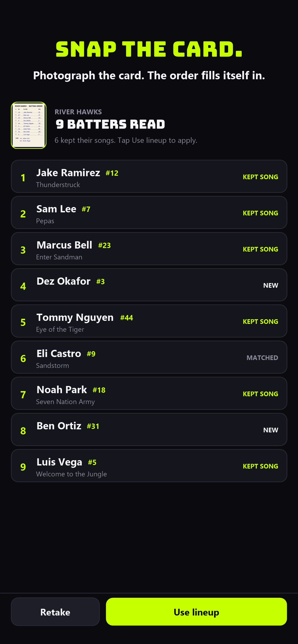Viewport: 298px width, 644px height.
Task: Select Ben Ortiz batter row
Action: tap(149, 430)
